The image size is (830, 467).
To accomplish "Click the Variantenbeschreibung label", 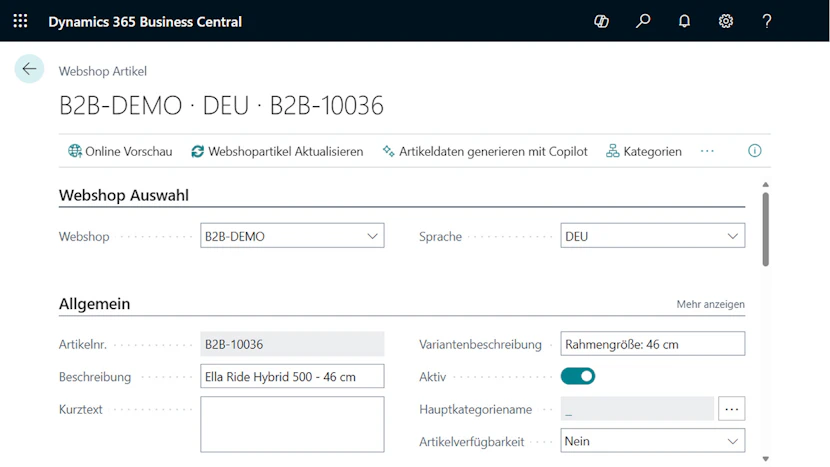I will [480, 345].
